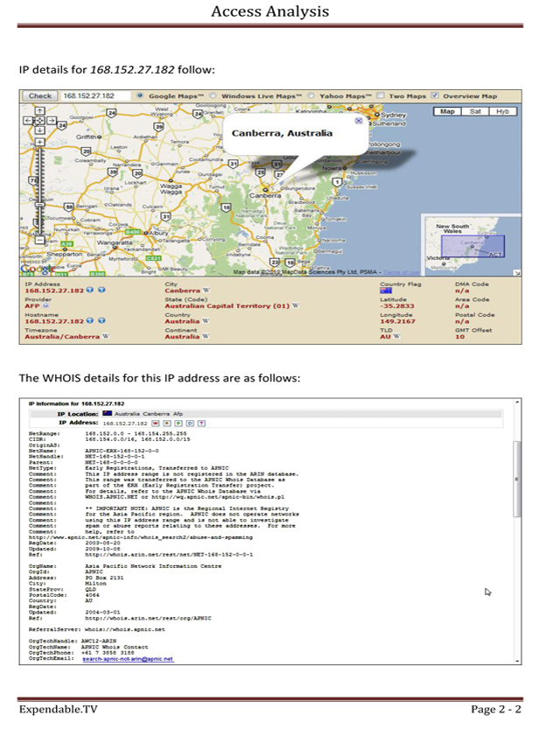Click the longitude value 149.2167
560x743 pixels.
(397, 321)
